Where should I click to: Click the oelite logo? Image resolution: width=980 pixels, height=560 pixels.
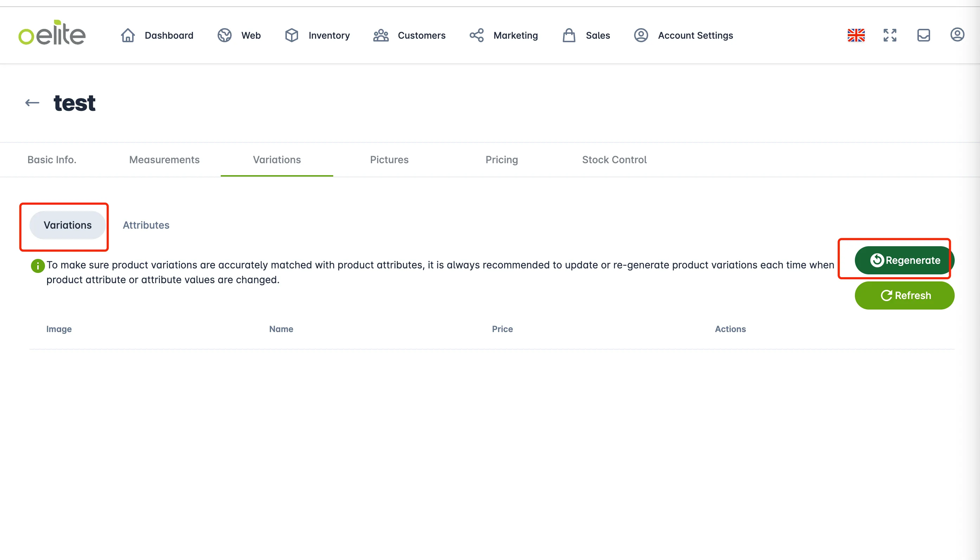coord(52,33)
